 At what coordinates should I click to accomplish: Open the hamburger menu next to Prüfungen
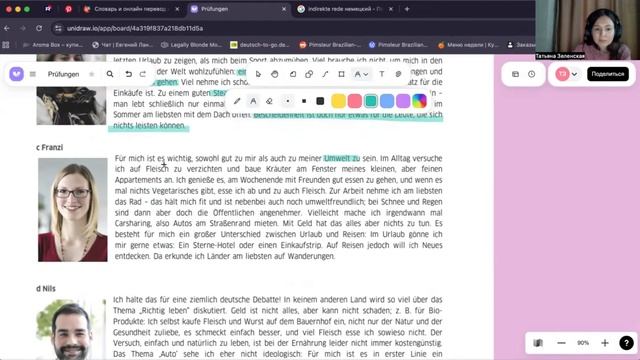coord(33,74)
